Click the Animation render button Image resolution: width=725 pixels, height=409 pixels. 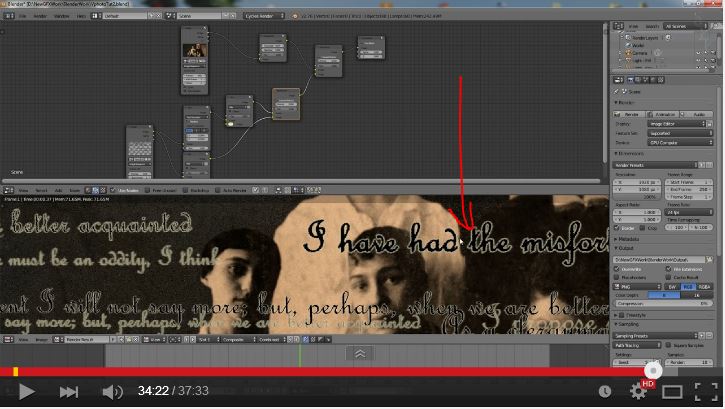click(x=663, y=114)
